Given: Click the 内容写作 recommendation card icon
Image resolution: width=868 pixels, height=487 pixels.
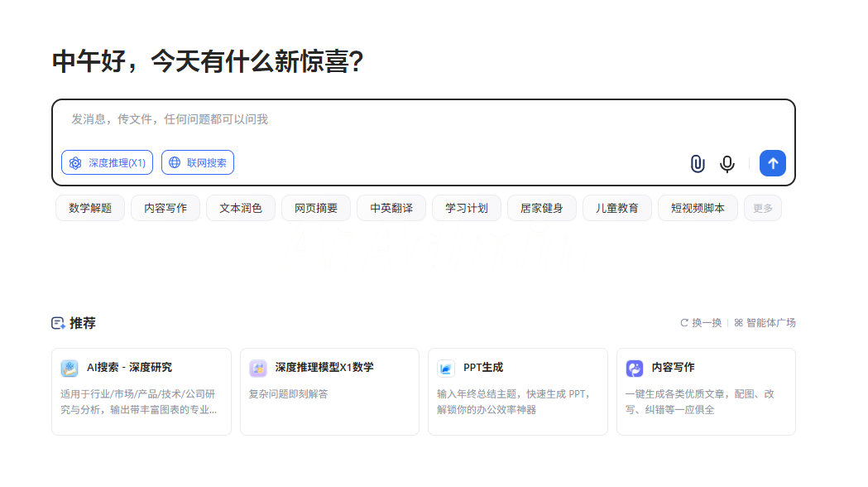Looking at the screenshot, I should (635, 368).
